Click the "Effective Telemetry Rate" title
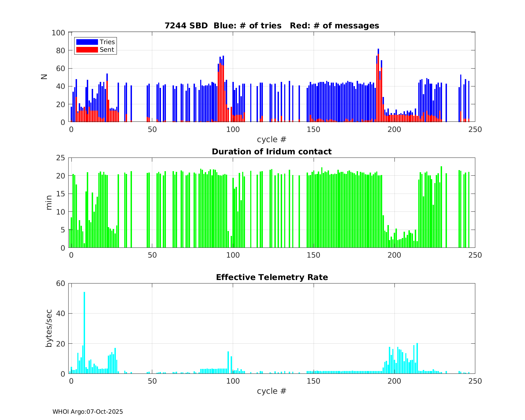Image resolution: width=525 pixels, height=420 pixels. (x=272, y=277)
